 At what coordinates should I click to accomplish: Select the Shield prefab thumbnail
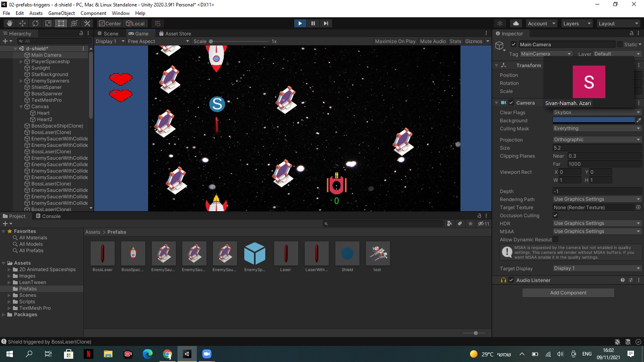[x=347, y=253]
